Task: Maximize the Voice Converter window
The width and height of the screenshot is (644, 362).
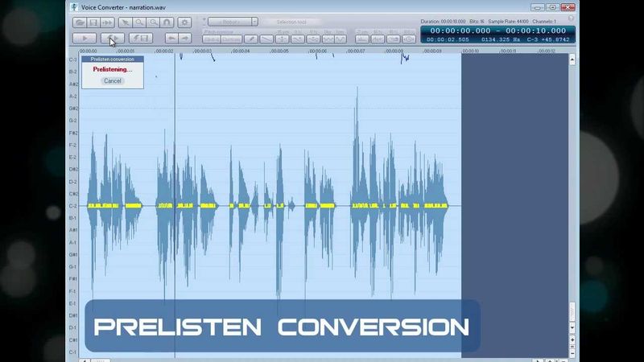Action: coord(552,7)
